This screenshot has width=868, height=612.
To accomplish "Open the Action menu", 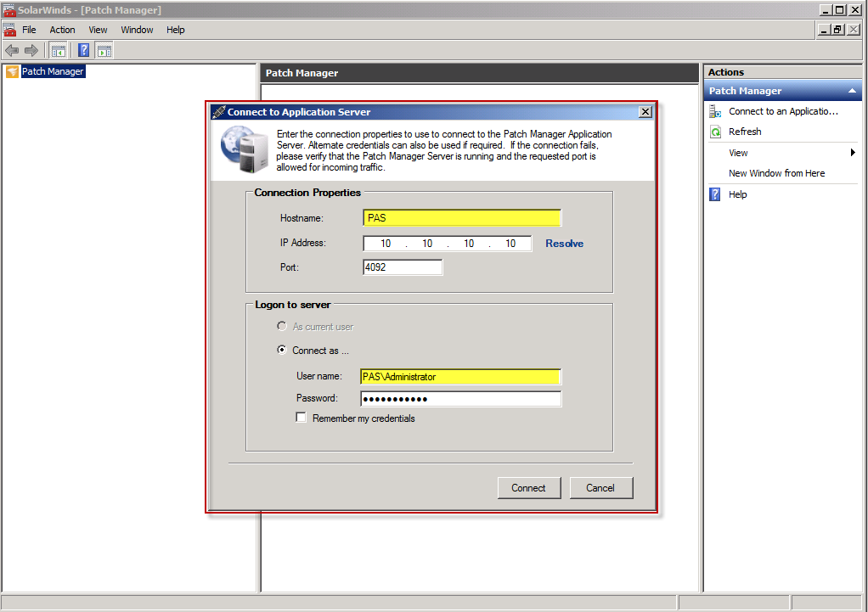I will (62, 30).
